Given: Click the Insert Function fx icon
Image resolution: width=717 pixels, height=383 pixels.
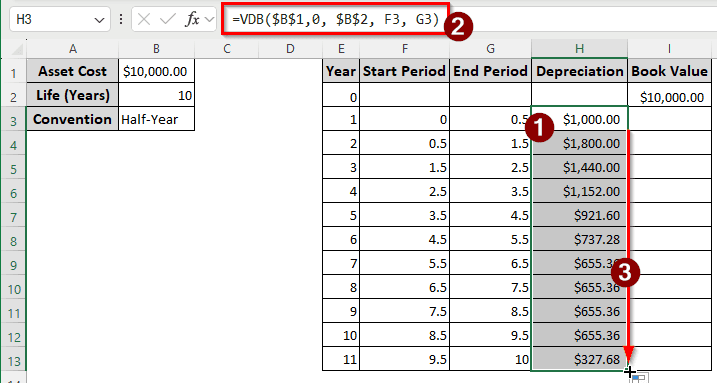Looking at the screenshot, I should [193, 19].
